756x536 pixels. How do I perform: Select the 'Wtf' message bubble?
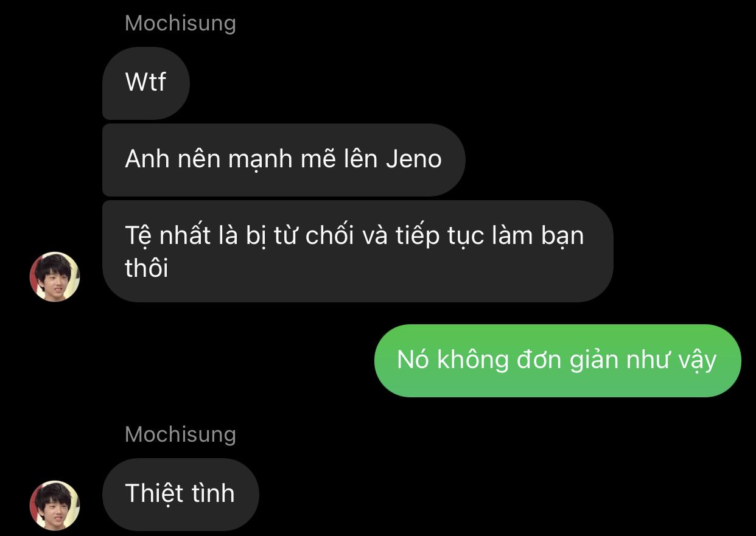pos(146,83)
